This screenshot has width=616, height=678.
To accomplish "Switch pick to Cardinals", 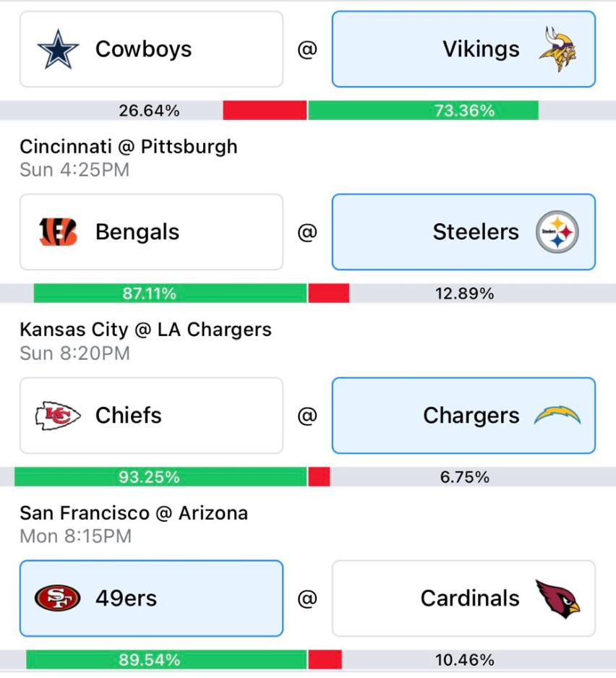I will (x=463, y=598).
